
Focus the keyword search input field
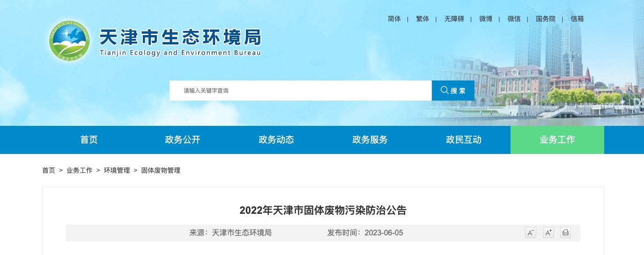301,90
